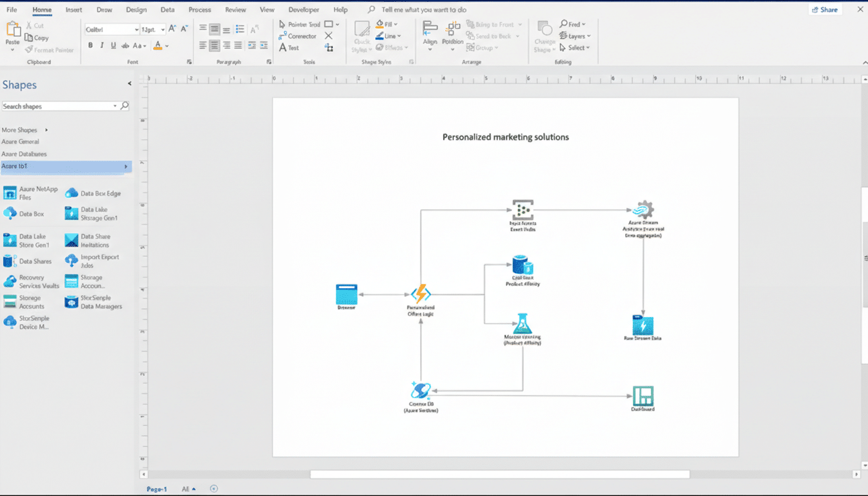Click the Copy button in Clipboard group

point(38,37)
